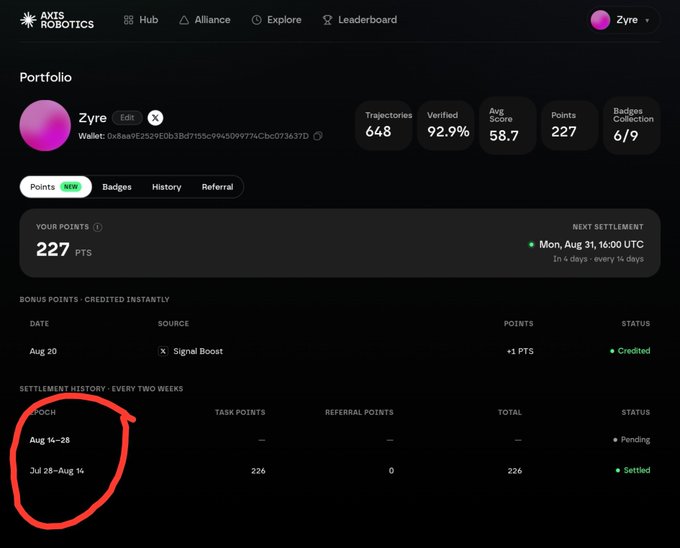Go to the Alliance page
The image size is (680, 548).
point(205,20)
